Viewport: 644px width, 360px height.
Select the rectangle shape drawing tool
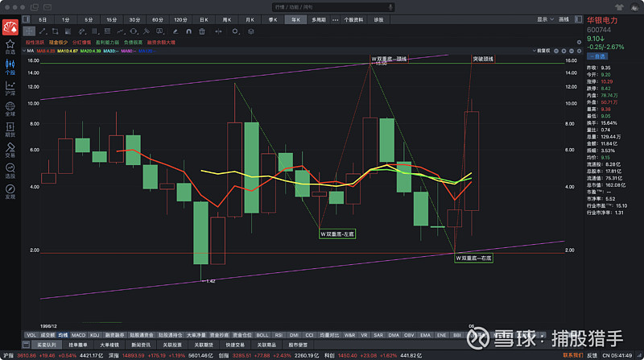55,31
